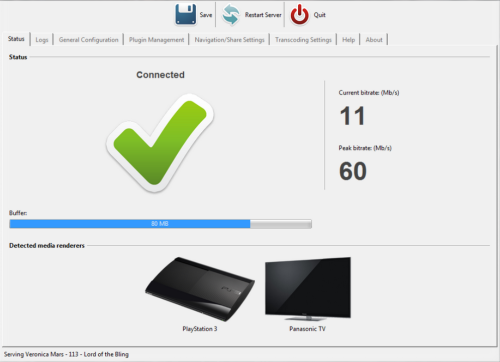The image size is (500, 362).
Task: Click the Serving Veronica Mars status bar text
Action: click(x=66, y=354)
